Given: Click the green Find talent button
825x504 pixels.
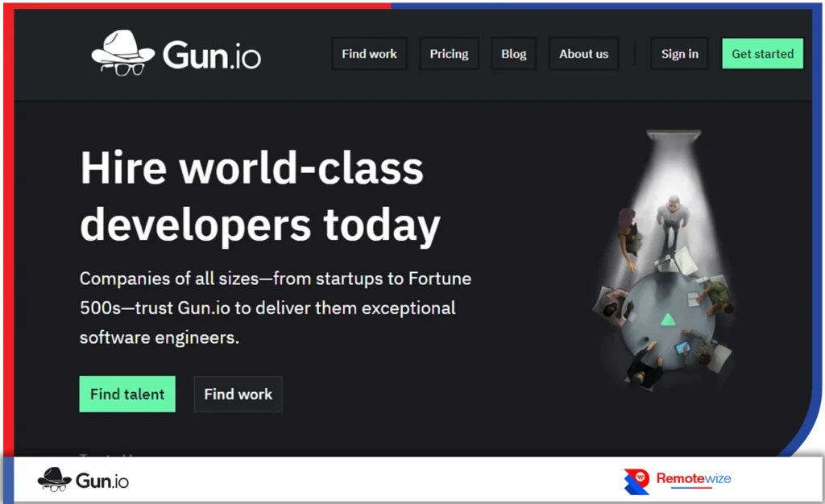Looking at the screenshot, I should (x=127, y=394).
